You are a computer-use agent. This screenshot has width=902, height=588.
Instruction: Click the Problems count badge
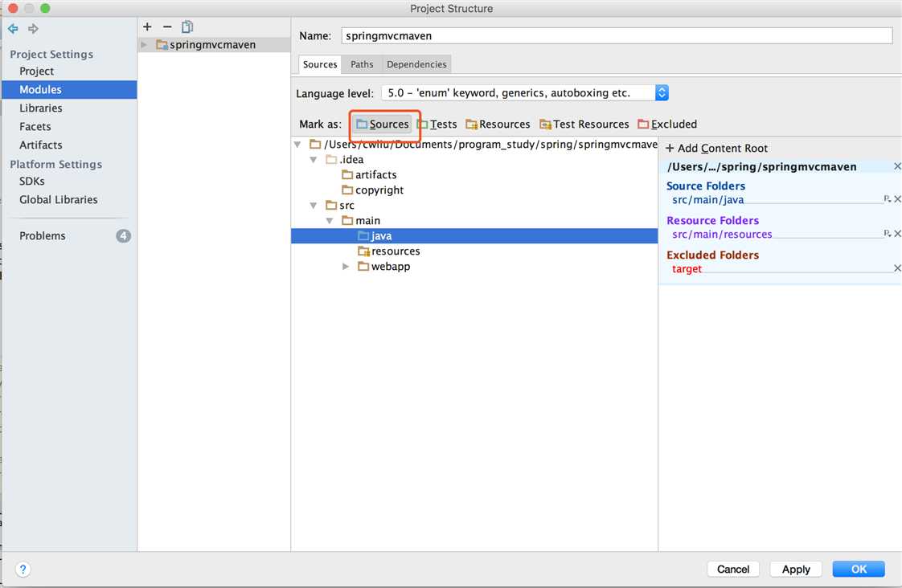click(123, 235)
